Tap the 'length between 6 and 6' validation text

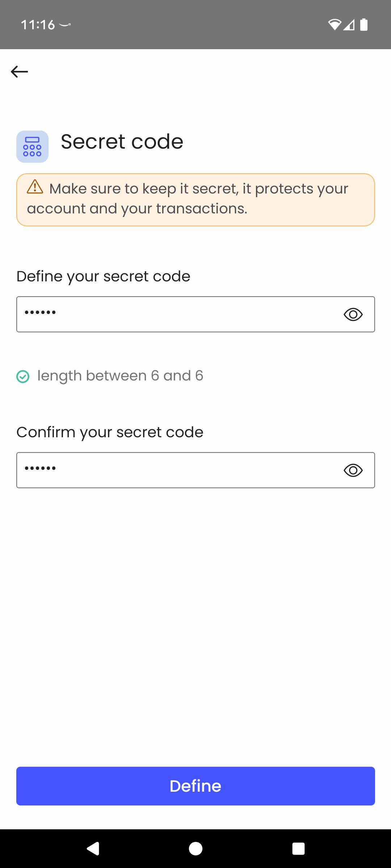click(120, 376)
